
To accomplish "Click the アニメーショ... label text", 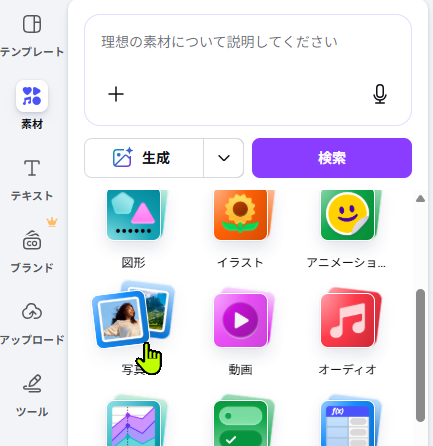I will coord(346,263).
